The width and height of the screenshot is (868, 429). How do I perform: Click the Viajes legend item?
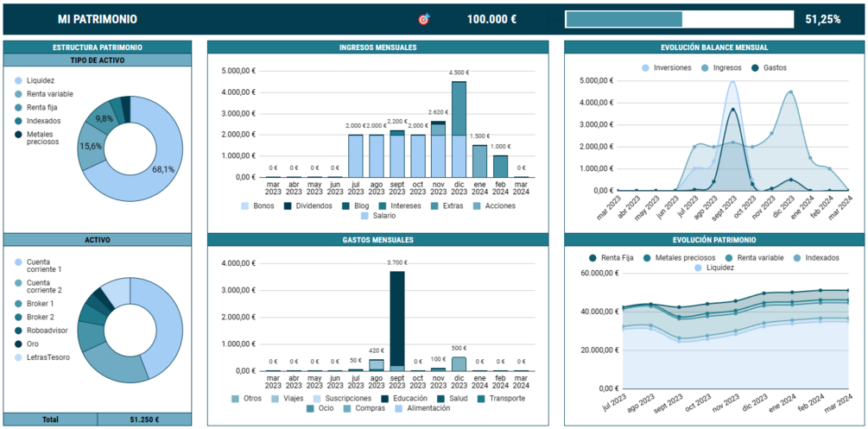point(288,398)
